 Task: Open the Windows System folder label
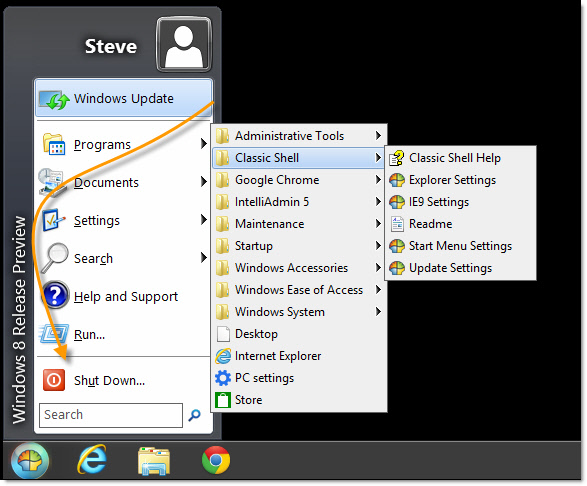[x=280, y=312]
